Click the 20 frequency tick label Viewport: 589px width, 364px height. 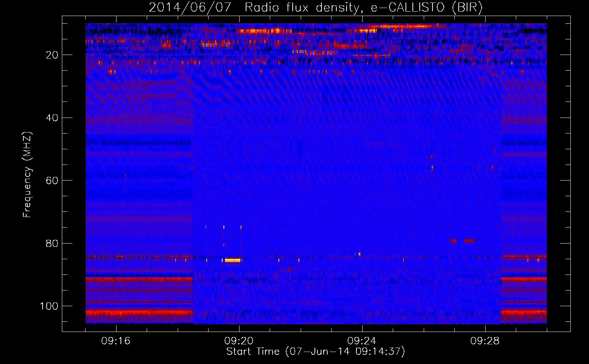tap(52, 55)
